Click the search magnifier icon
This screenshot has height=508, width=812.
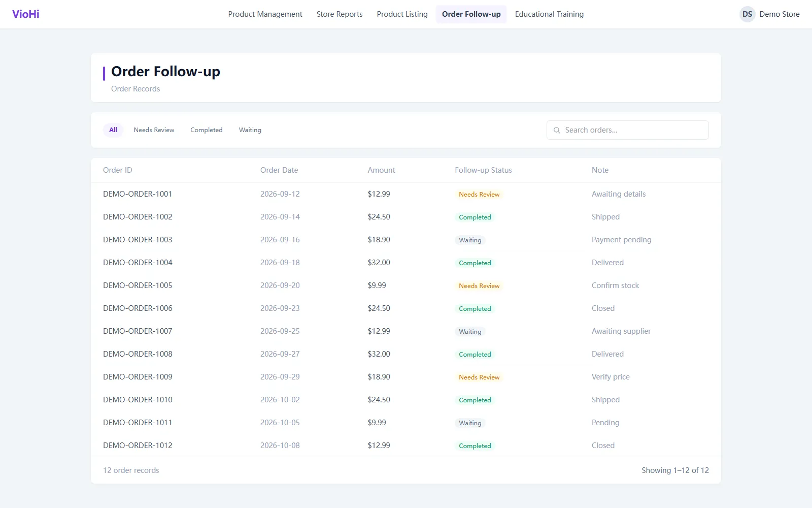pos(557,130)
